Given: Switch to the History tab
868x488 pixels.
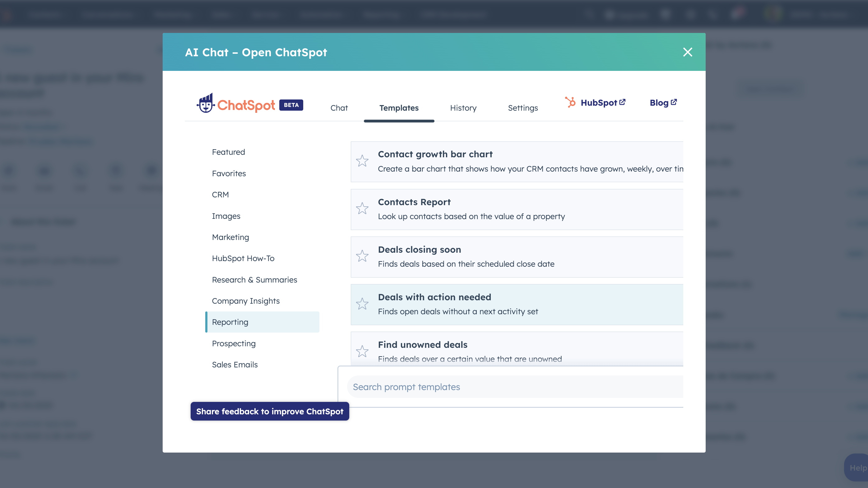Looking at the screenshot, I should coord(463,108).
